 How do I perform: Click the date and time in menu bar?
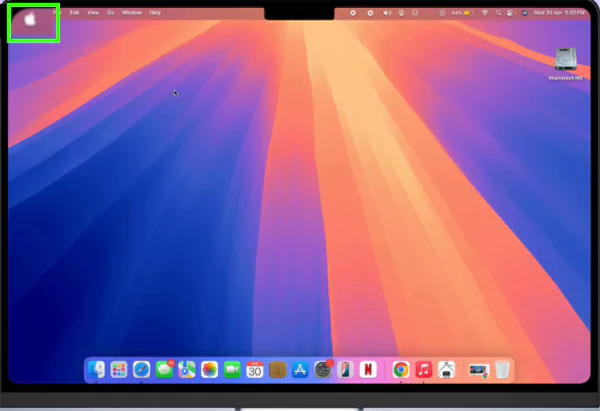[559, 13]
